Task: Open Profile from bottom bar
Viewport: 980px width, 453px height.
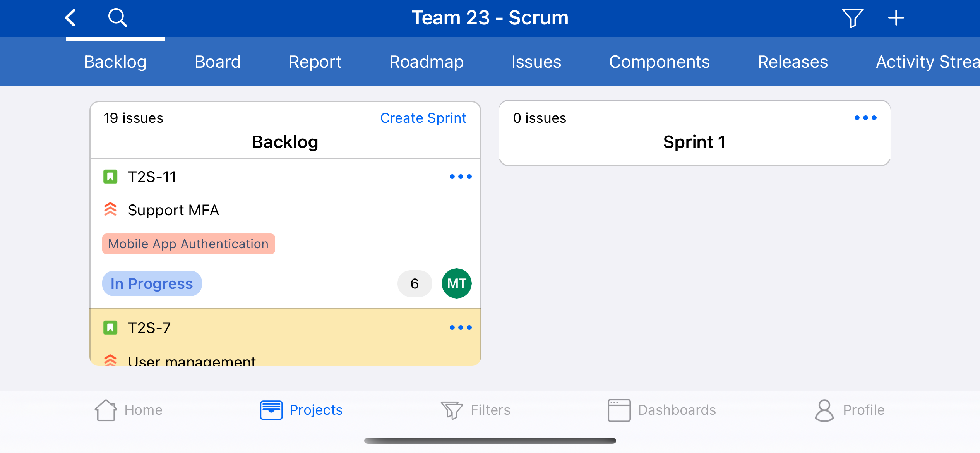Action: [850, 410]
